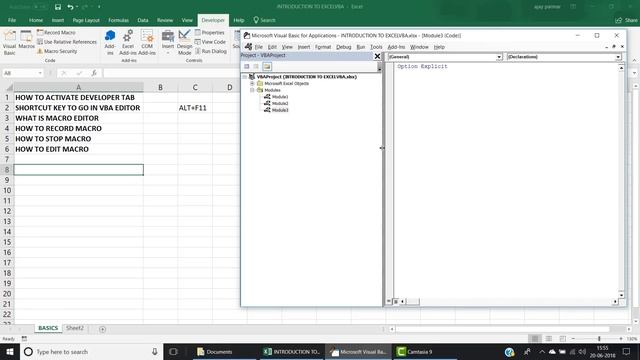Switch to Normal view in status bar
This screenshot has width=640, height=360.
[x=535, y=339]
